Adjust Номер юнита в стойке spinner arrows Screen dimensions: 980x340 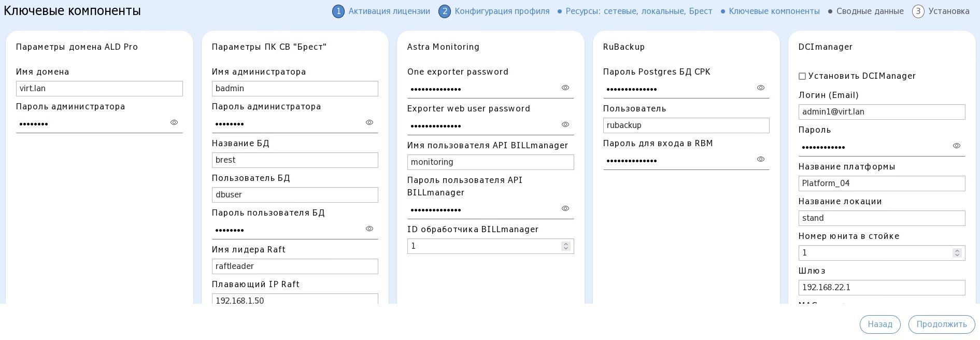(957, 253)
